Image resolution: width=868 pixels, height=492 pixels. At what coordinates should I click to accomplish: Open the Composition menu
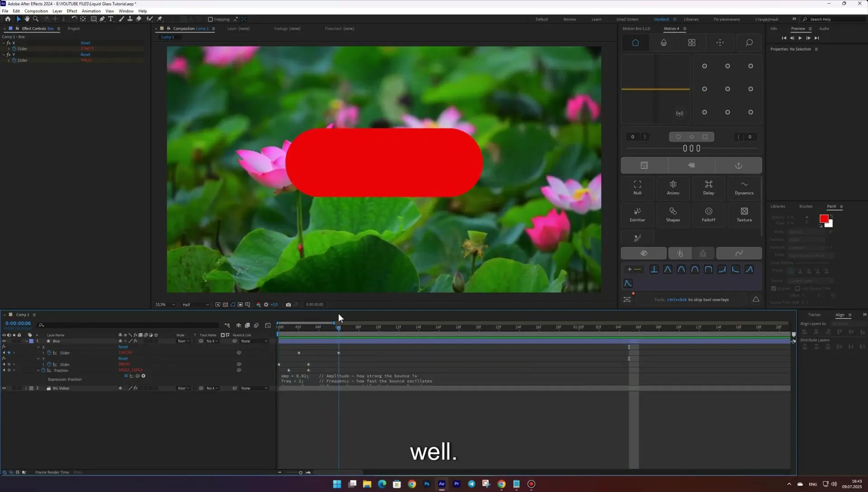coord(36,11)
